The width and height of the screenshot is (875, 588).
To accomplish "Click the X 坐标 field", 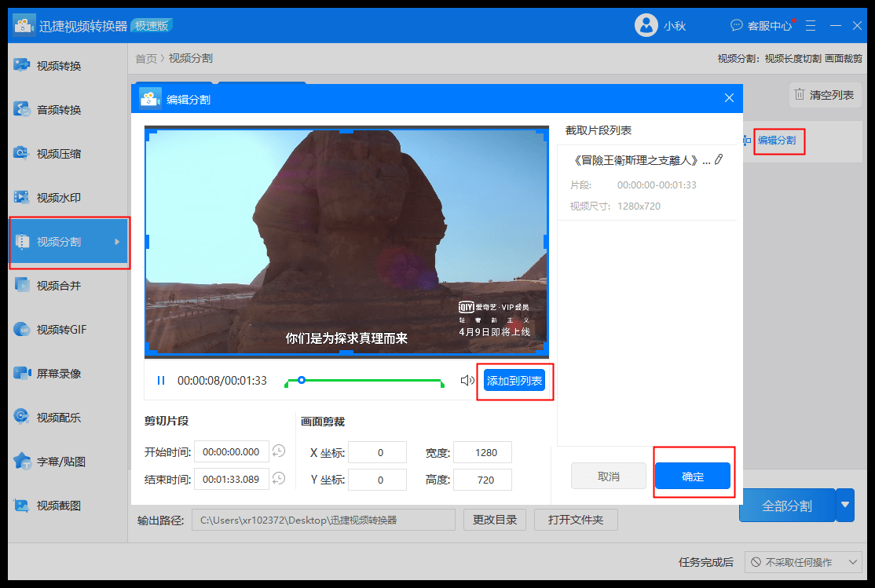I will pyautogui.click(x=377, y=452).
